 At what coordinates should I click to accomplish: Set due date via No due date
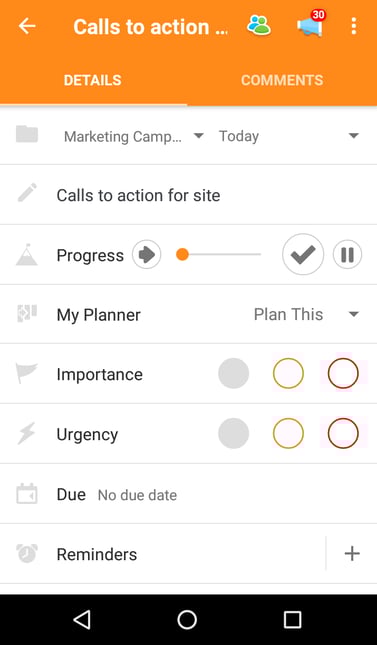137,495
